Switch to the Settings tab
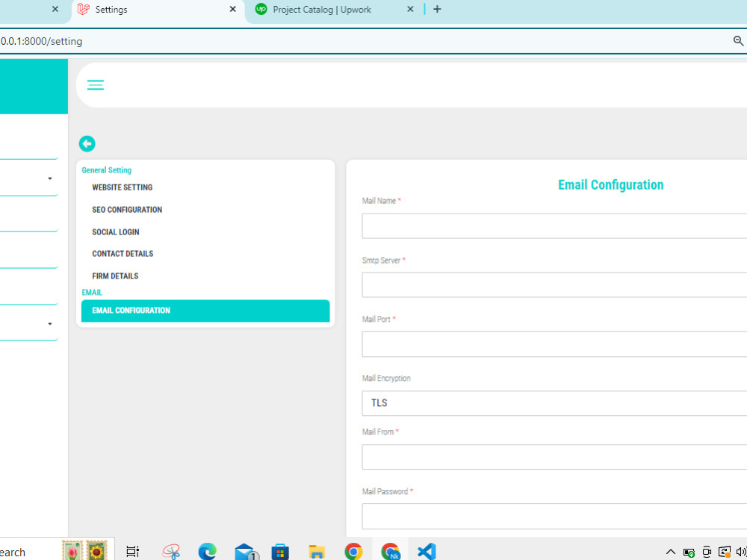Image resolution: width=747 pixels, height=560 pixels. click(x=157, y=10)
